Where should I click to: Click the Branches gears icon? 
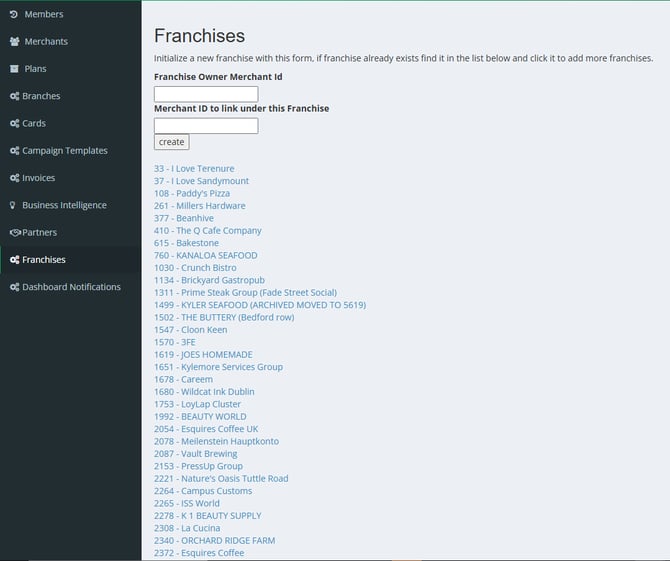14,96
